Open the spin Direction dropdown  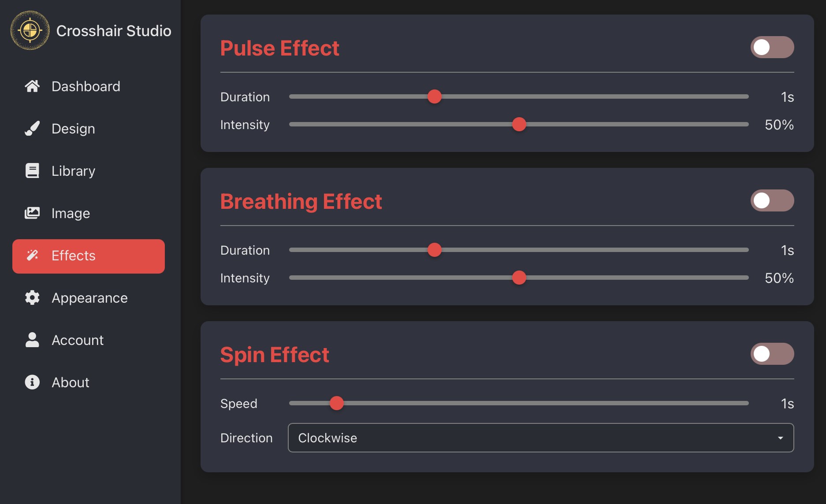(x=541, y=437)
